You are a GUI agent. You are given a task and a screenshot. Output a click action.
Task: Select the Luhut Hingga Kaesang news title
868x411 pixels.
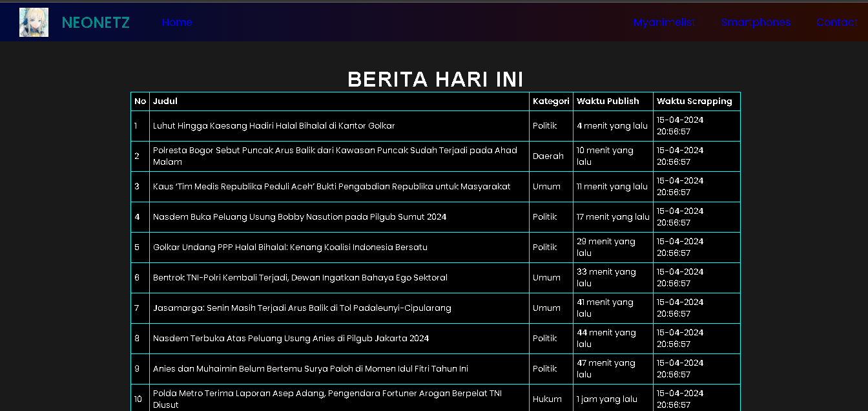274,126
